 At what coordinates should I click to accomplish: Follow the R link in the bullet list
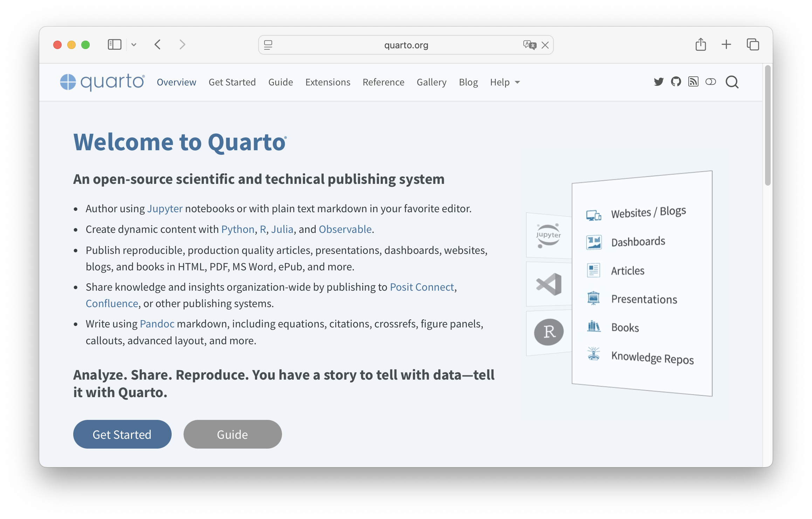263,229
